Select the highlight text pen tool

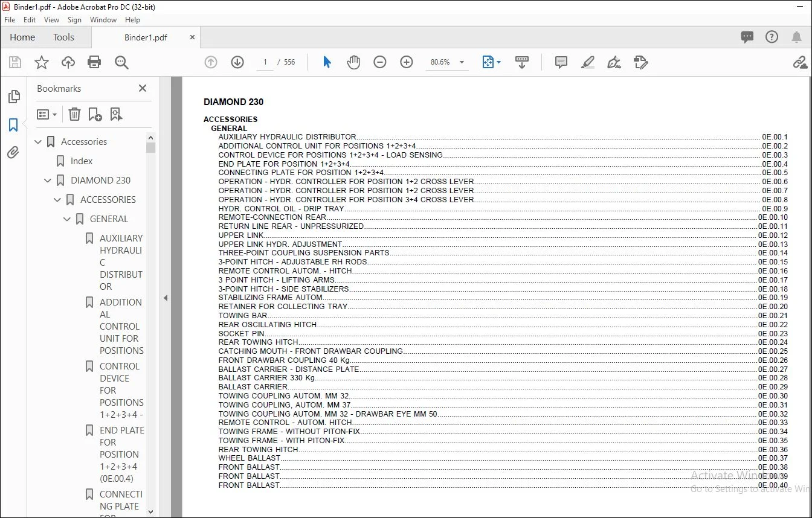click(588, 62)
